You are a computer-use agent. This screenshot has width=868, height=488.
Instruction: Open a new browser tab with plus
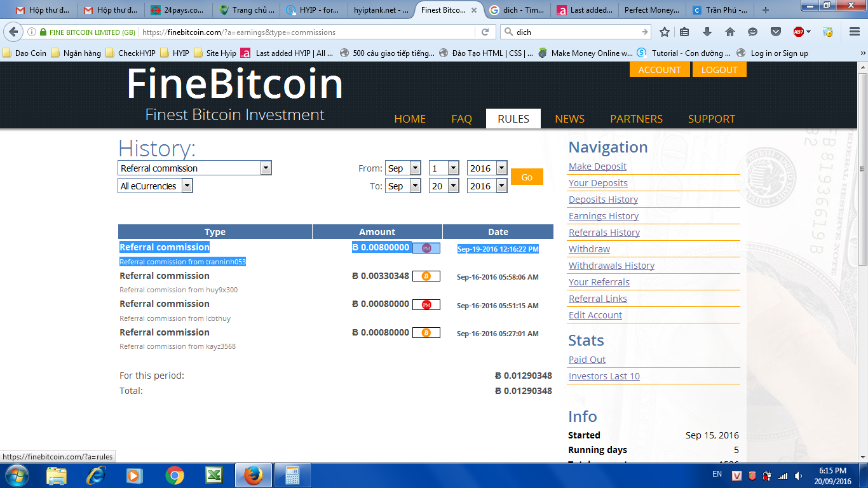[x=765, y=10]
